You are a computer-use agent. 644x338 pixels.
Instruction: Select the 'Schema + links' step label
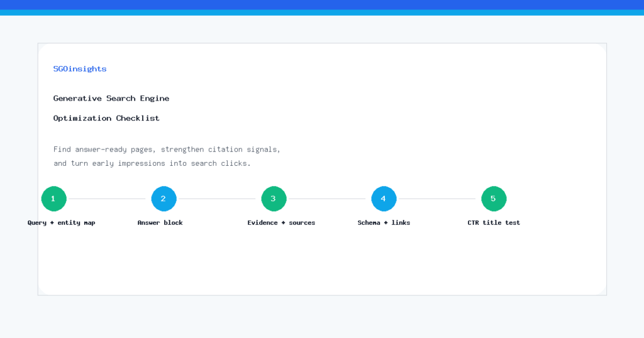tap(384, 223)
